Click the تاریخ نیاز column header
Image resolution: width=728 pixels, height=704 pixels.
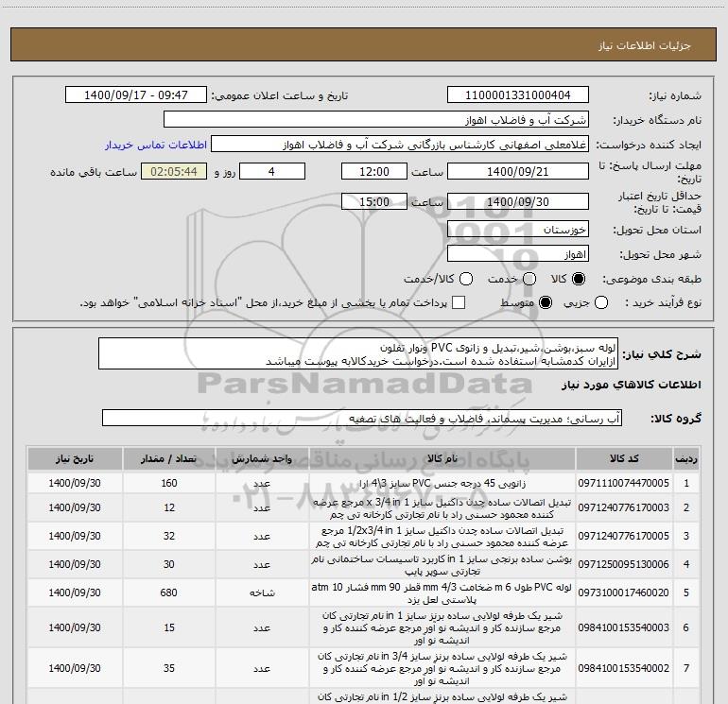[75, 459]
